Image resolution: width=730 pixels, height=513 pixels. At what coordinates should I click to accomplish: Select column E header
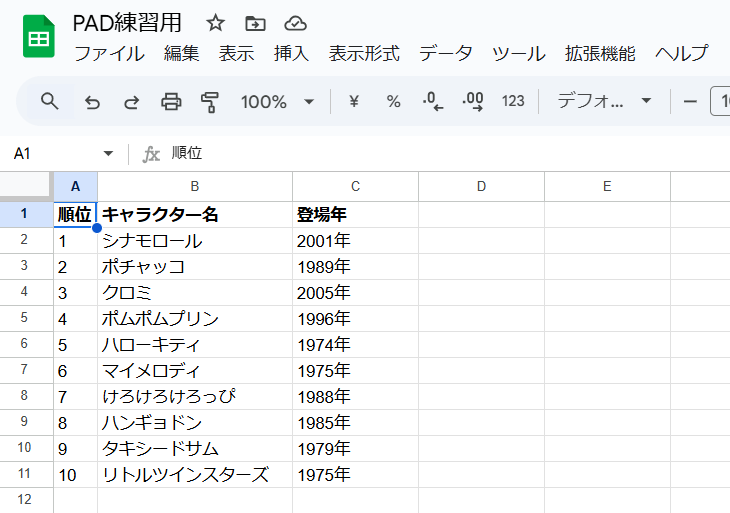coord(607,187)
